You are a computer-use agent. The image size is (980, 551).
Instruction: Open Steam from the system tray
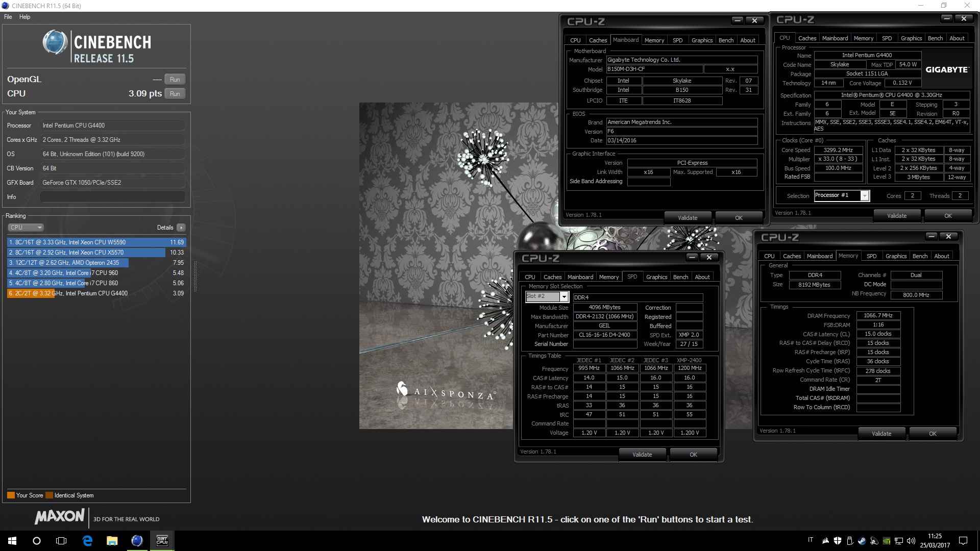862,541
